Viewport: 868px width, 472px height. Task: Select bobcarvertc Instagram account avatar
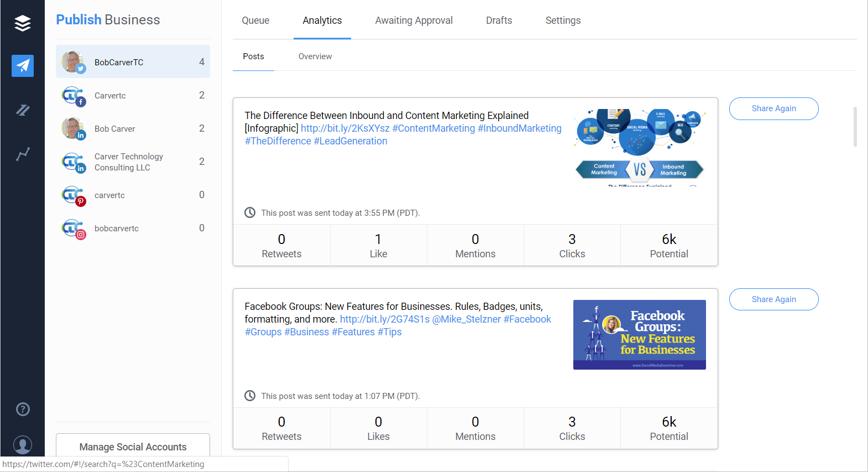click(73, 228)
